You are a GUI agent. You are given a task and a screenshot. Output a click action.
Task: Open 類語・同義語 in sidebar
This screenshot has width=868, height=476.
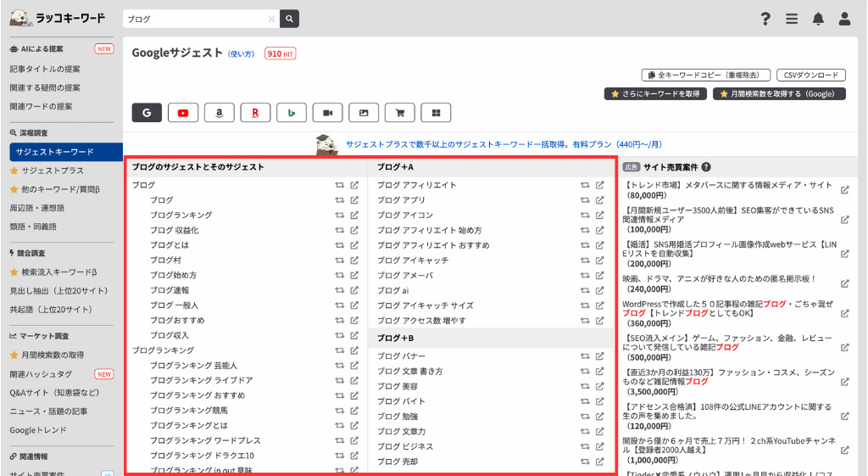[33, 227]
